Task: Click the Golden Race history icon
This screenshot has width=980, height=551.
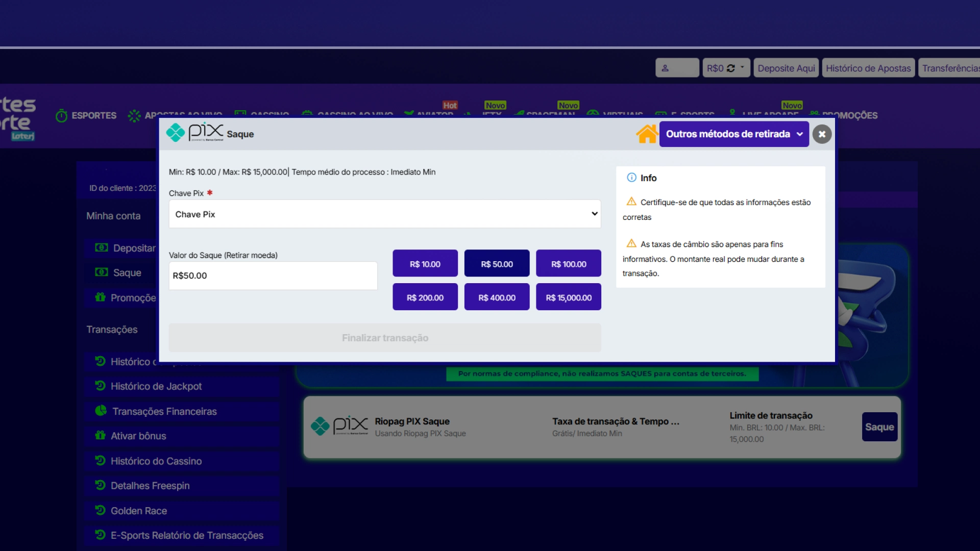Action: (100, 510)
